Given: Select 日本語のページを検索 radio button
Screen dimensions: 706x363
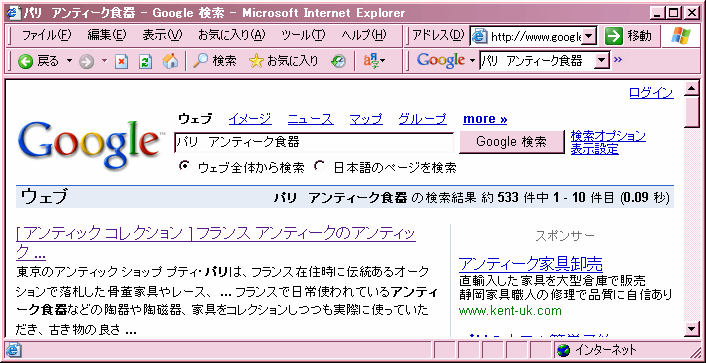Looking at the screenshot, I should click(319, 166).
